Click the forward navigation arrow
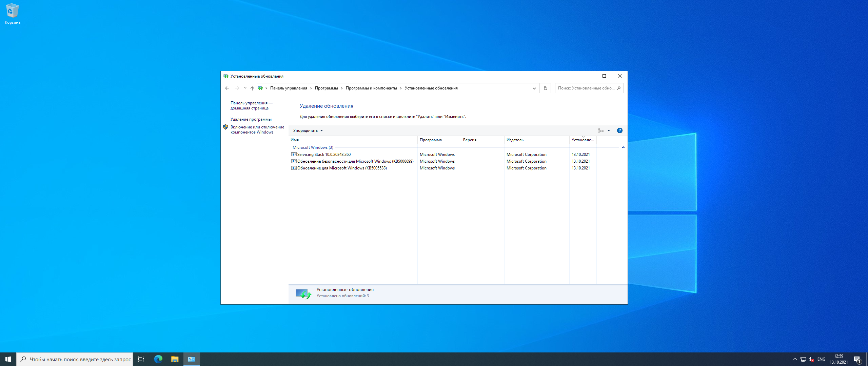This screenshot has height=366, width=868. [237, 88]
